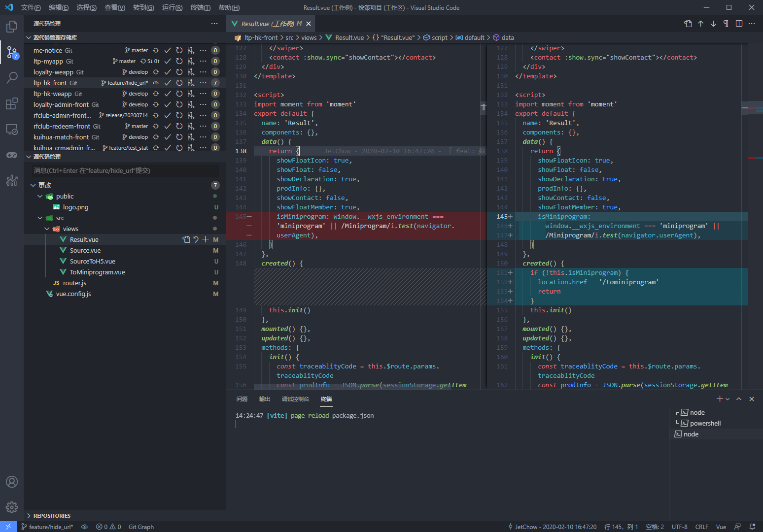Click Open File icon on Result.vue row
The width and height of the screenshot is (763, 532).
click(x=186, y=239)
